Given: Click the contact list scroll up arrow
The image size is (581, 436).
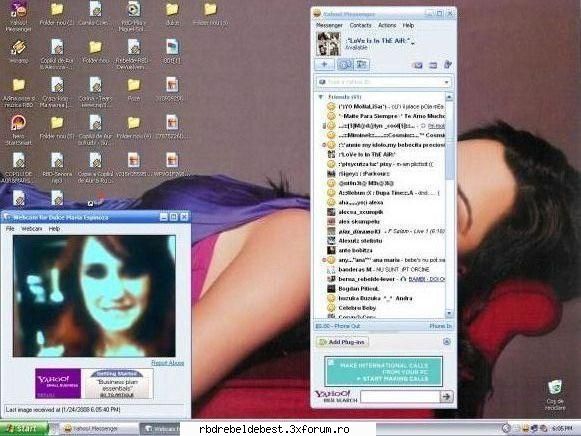Looking at the screenshot, I should click(449, 97).
